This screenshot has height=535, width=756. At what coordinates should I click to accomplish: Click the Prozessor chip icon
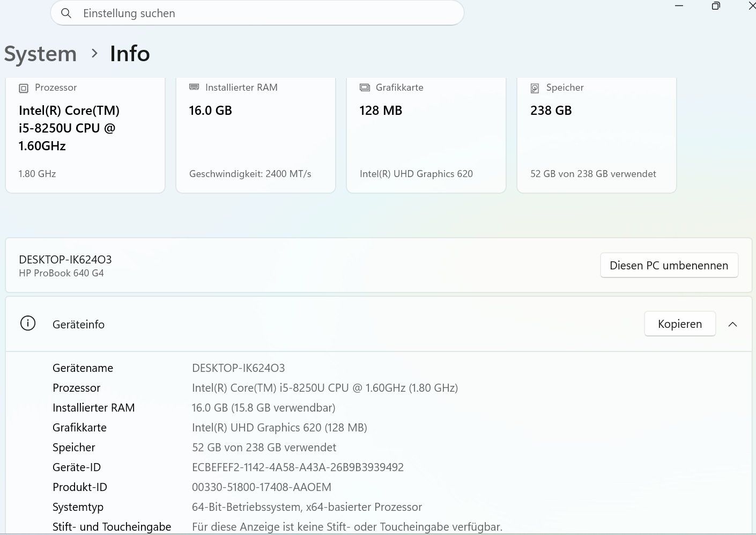24,88
